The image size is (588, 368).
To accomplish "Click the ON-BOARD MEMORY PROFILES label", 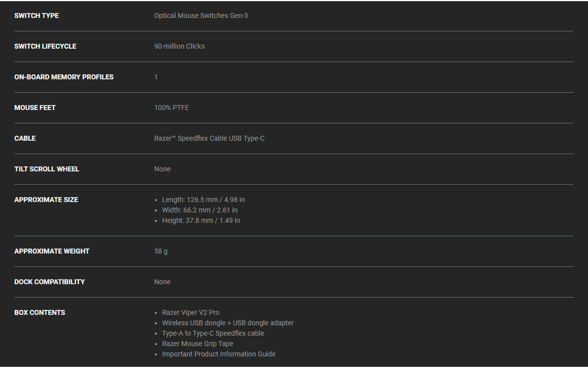I will pyautogui.click(x=64, y=77).
